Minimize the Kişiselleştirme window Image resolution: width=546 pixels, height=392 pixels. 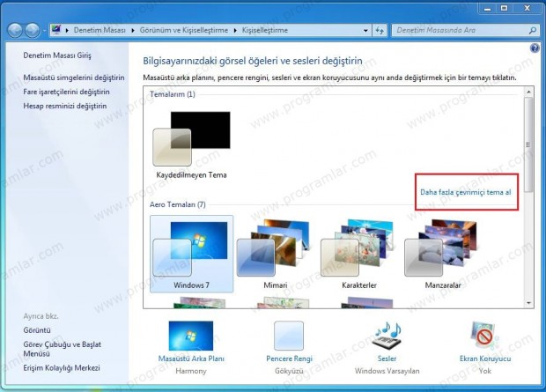pos(488,9)
